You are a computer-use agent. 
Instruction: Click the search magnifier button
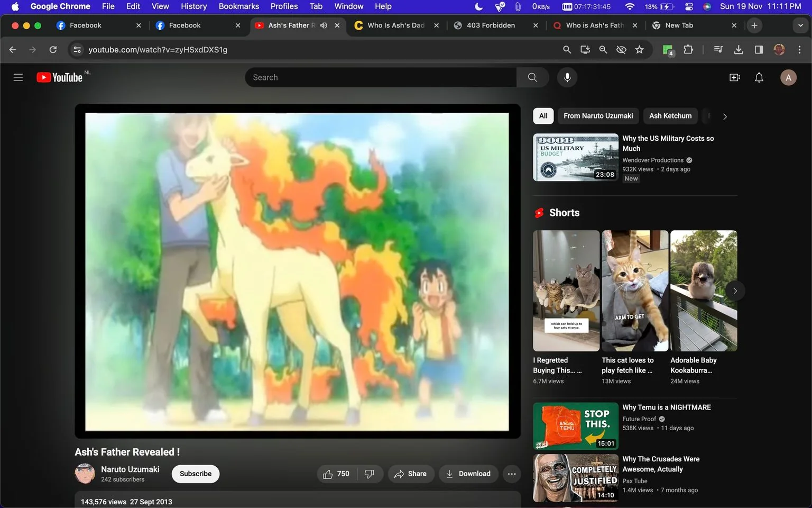(532, 77)
